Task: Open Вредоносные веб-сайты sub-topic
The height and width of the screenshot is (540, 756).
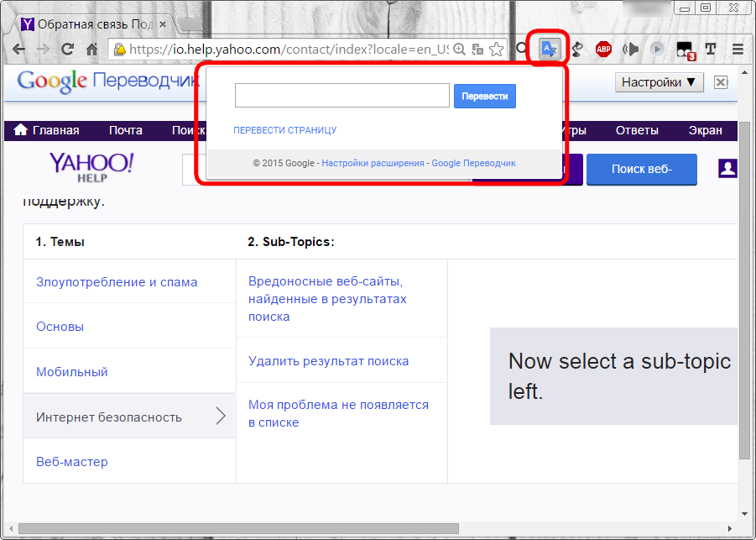Action: [x=327, y=299]
